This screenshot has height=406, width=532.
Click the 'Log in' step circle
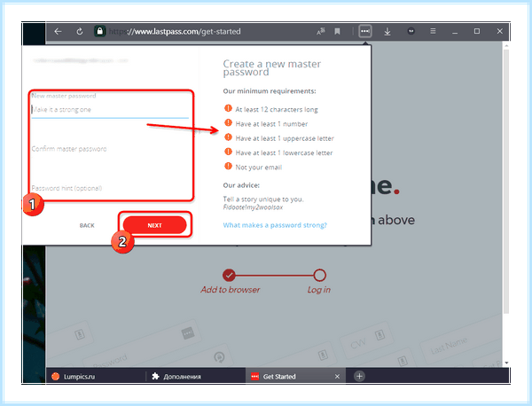(x=319, y=275)
